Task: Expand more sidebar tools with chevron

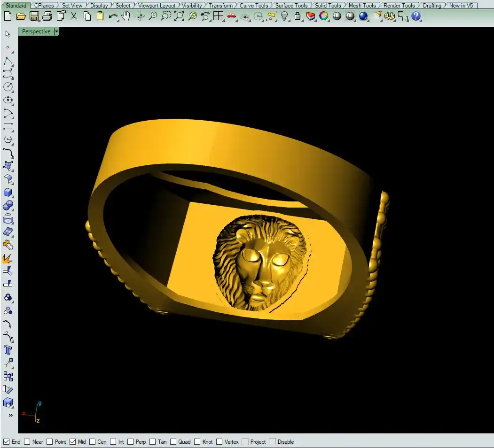Action: [10, 415]
